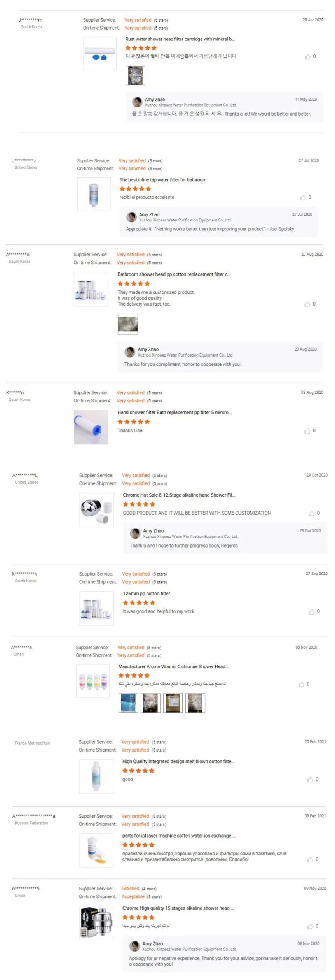Like the Russian Federation laser machine review
This screenshot has width=335, height=980.
point(310,859)
